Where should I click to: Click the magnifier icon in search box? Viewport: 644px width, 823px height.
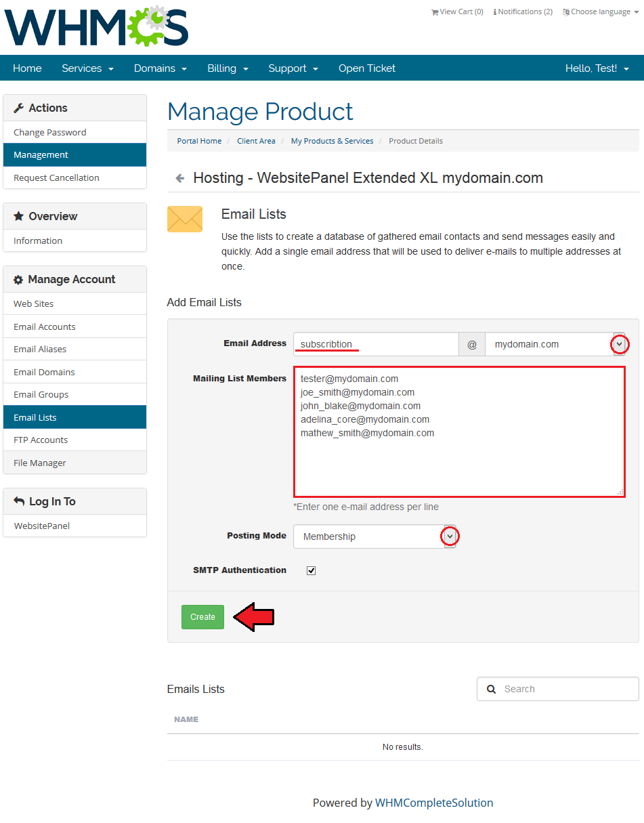click(x=492, y=689)
